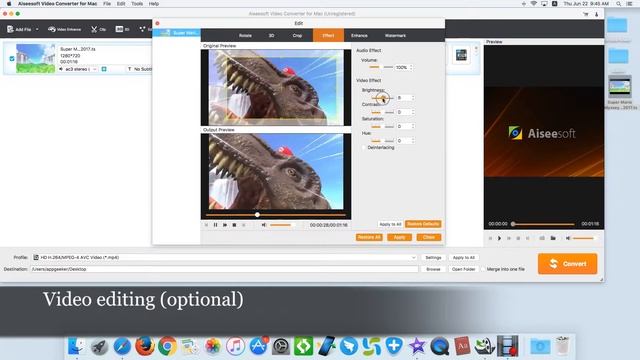Viewport: 640px width, 360px height.
Task: Open Firefox from the Dock
Action: click(145, 346)
